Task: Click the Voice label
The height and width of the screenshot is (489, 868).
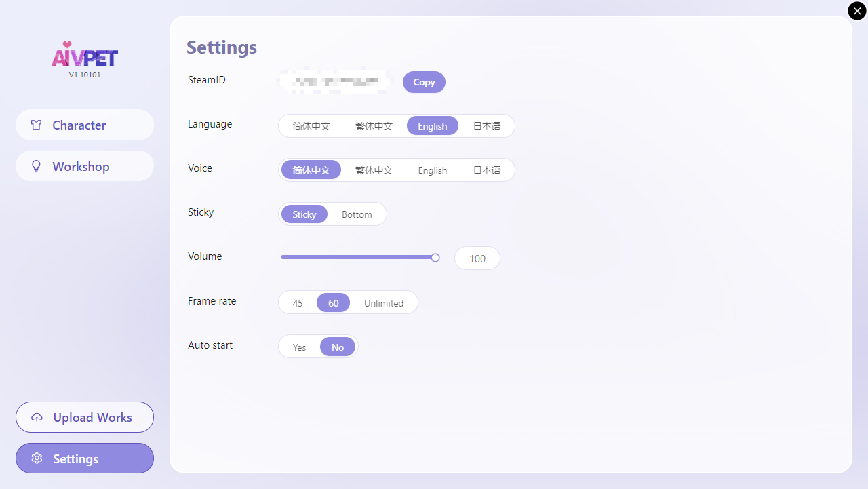Action: (x=200, y=168)
